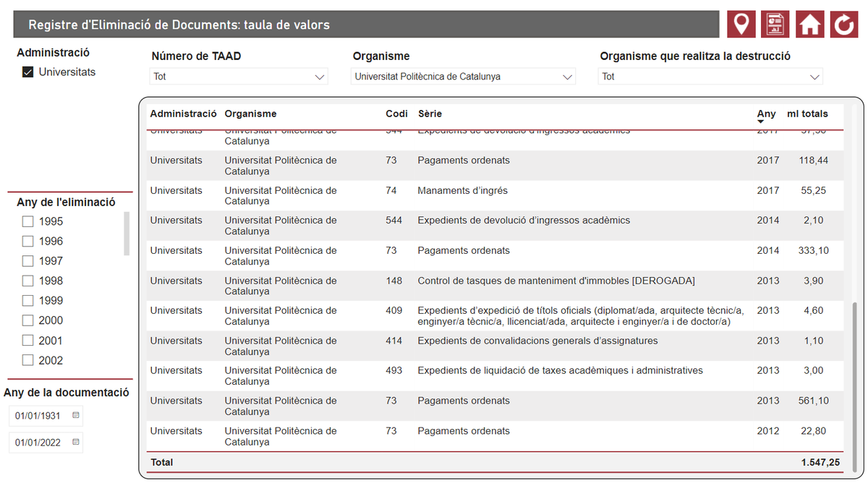Open calendar picker for end date 01/01/2022
The image size is (868, 486).
click(75, 442)
